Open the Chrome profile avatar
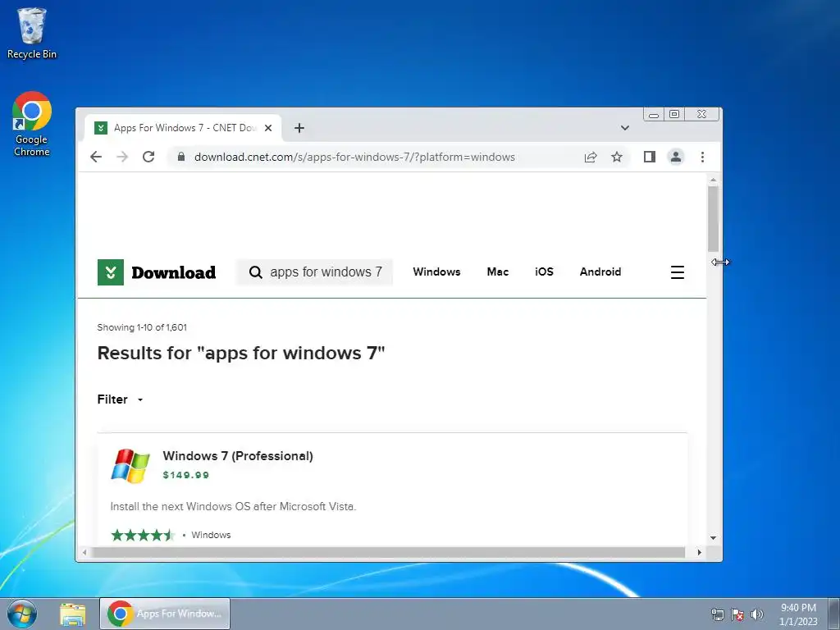The width and height of the screenshot is (840, 630). click(676, 157)
